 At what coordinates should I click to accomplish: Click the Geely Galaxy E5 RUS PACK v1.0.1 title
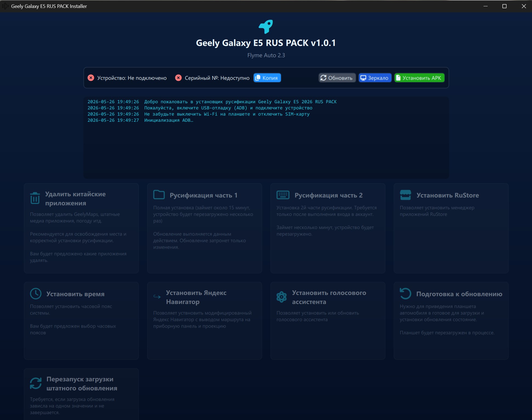click(266, 43)
